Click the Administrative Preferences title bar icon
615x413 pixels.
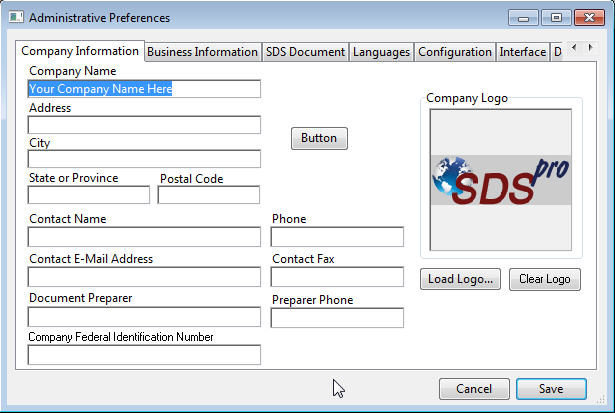pyautogui.click(x=16, y=18)
